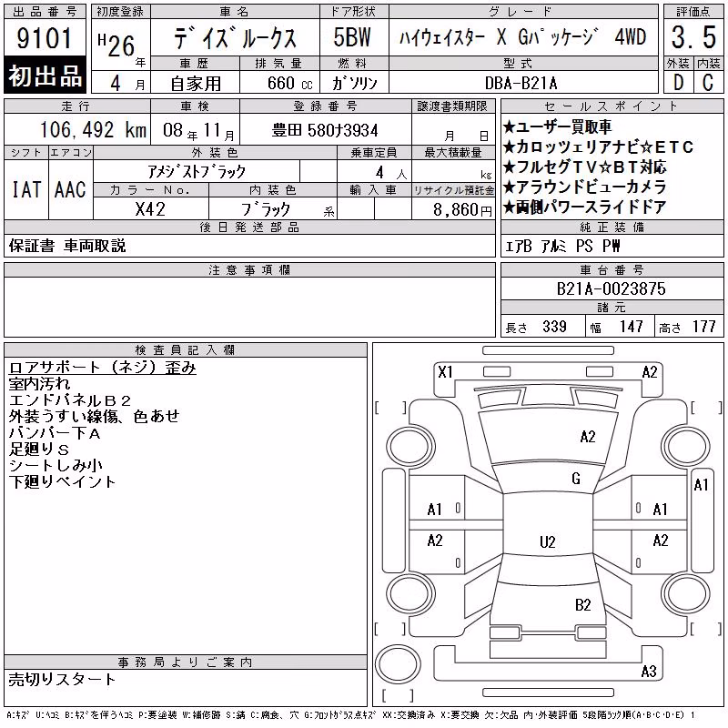The height and width of the screenshot is (728, 728).
Task: Click the mileage value 106,492 km
Action: point(93,130)
